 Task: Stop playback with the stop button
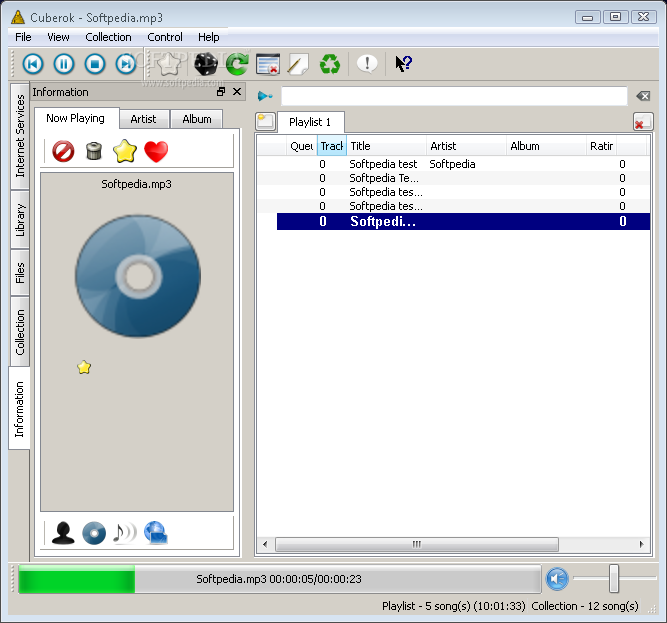point(95,64)
